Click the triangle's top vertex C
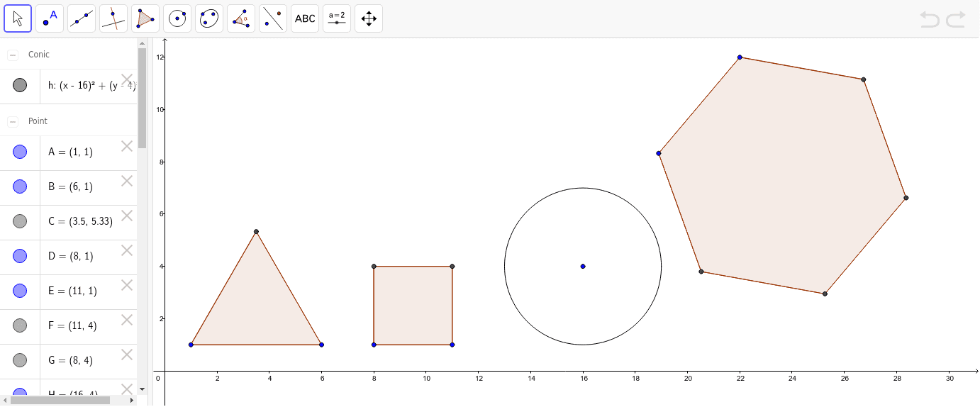 tap(256, 232)
